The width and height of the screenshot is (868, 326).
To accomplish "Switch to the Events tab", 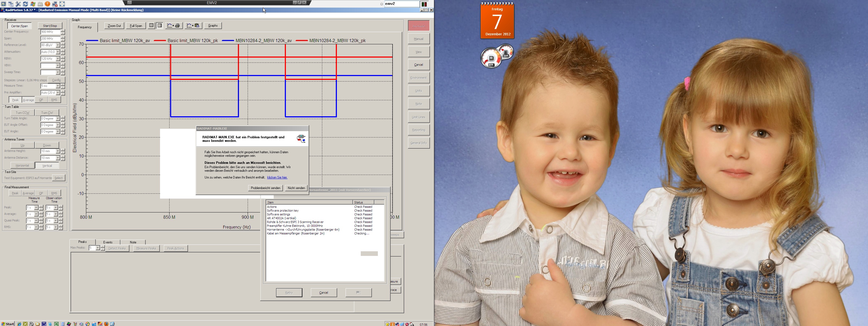I will (x=108, y=242).
